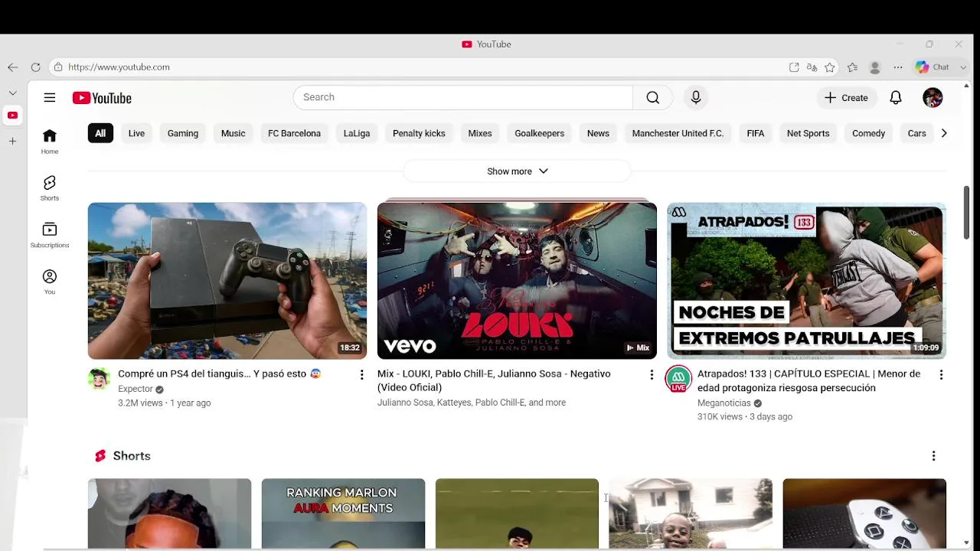The height and width of the screenshot is (551, 980).
Task: Open the You section in sidebar
Action: (50, 282)
